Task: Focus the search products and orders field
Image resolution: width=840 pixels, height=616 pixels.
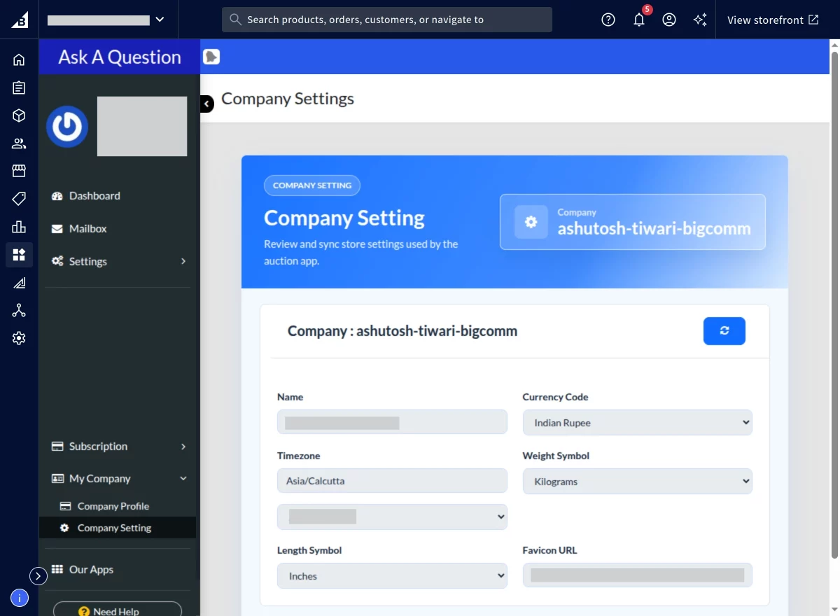Action: [x=387, y=20]
